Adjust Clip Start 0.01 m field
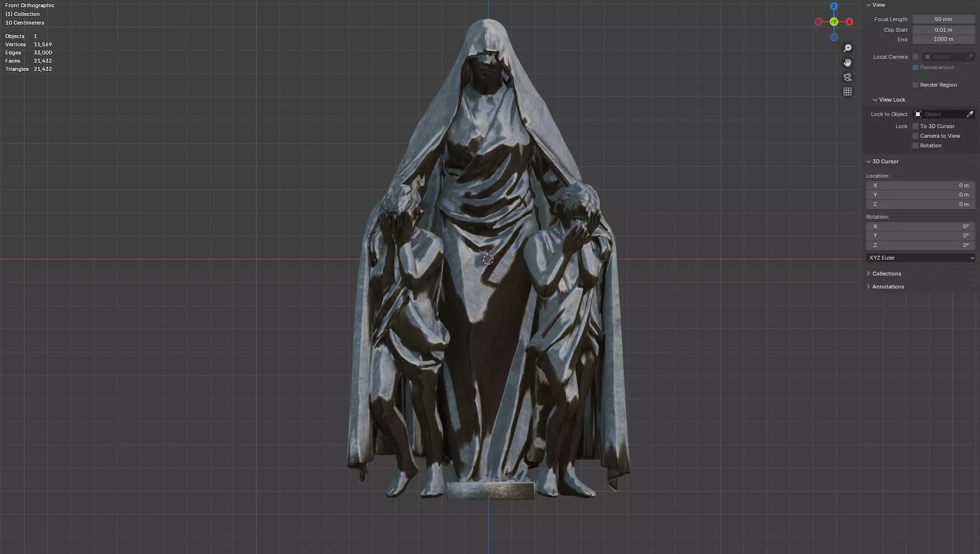The height and width of the screenshot is (554, 980). coord(943,30)
